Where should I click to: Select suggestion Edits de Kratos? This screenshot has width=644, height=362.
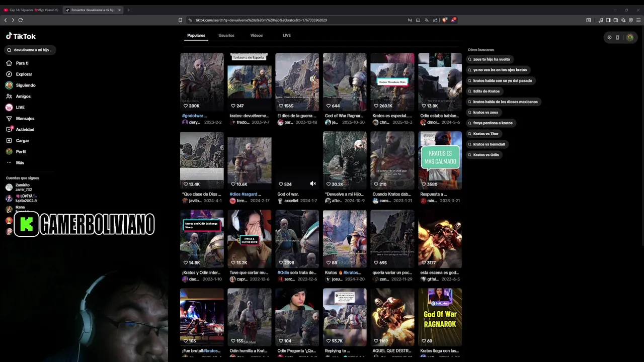pyautogui.click(x=484, y=91)
